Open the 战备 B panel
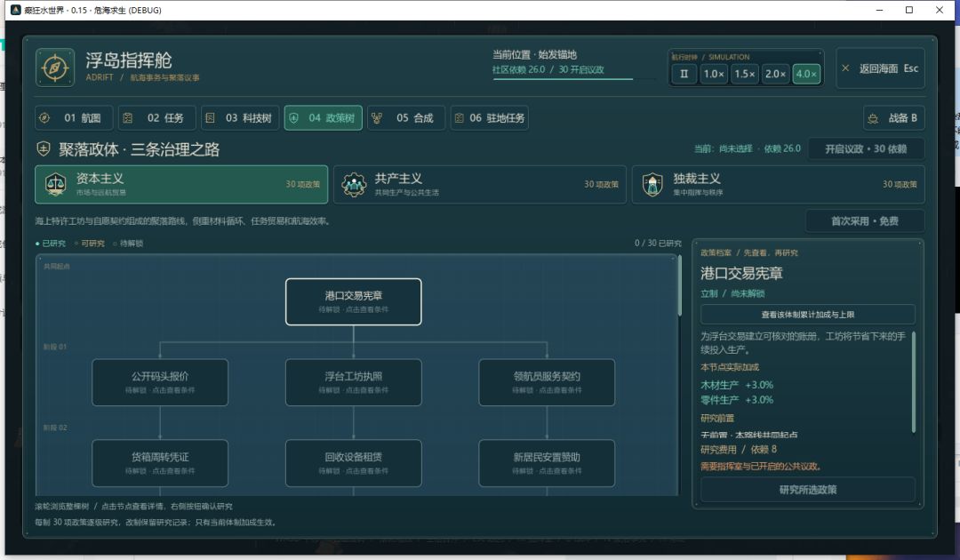960x560 pixels. click(894, 118)
